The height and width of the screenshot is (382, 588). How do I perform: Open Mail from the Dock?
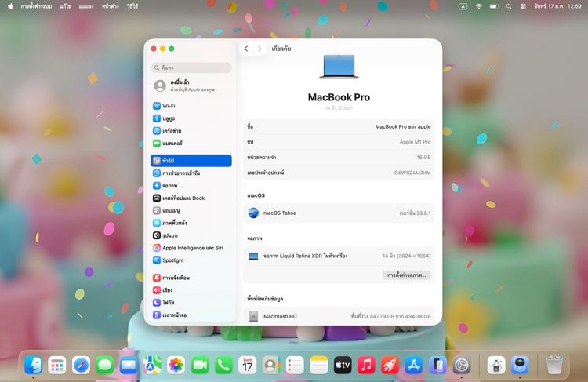tap(129, 365)
